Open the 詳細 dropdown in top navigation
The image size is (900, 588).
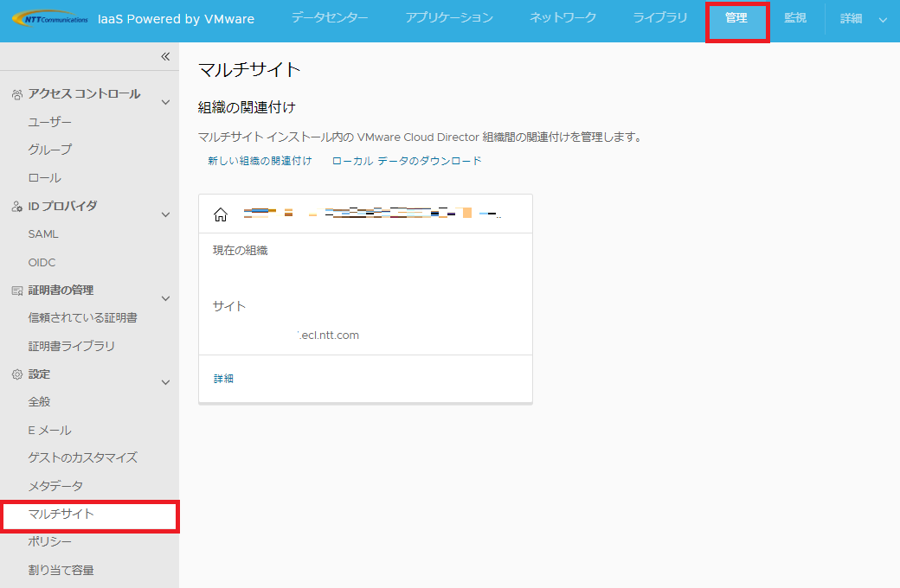[863, 19]
